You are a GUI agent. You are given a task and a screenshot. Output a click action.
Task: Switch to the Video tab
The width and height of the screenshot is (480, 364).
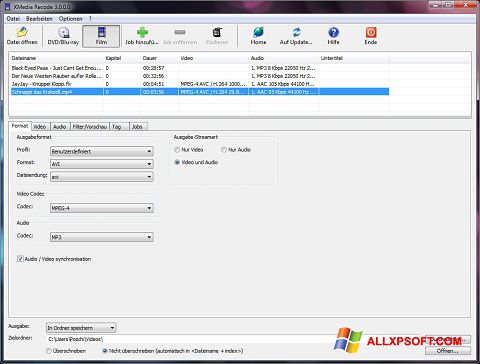tap(40, 127)
